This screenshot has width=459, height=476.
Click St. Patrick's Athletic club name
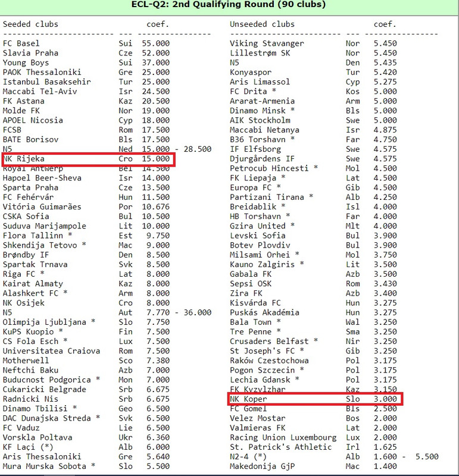point(280,447)
